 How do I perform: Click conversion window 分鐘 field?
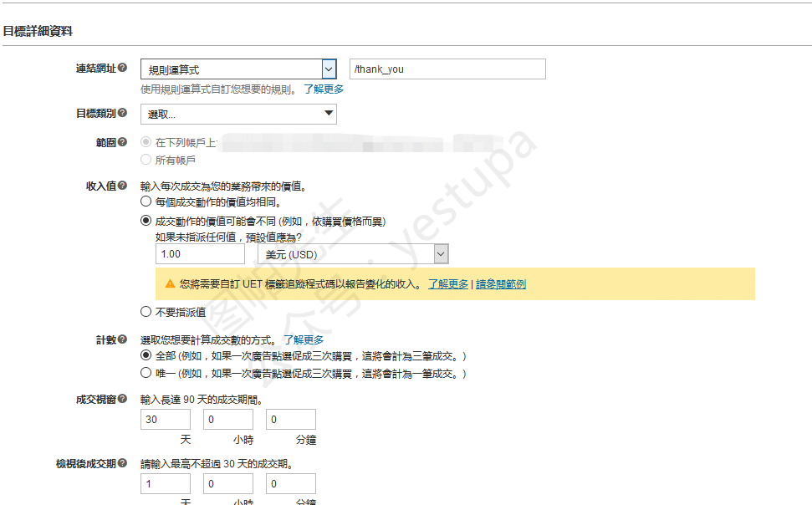(291, 419)
